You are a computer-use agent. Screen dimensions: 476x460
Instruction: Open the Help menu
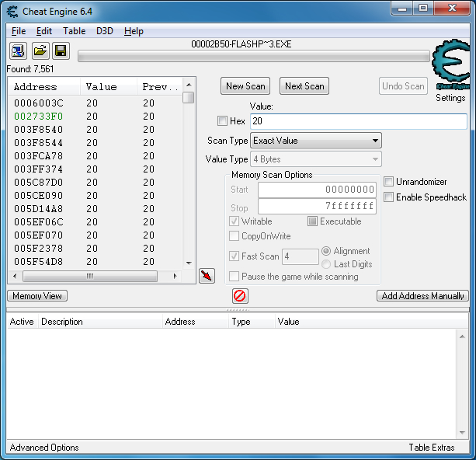pyautogui.click(x=134, y=31)
